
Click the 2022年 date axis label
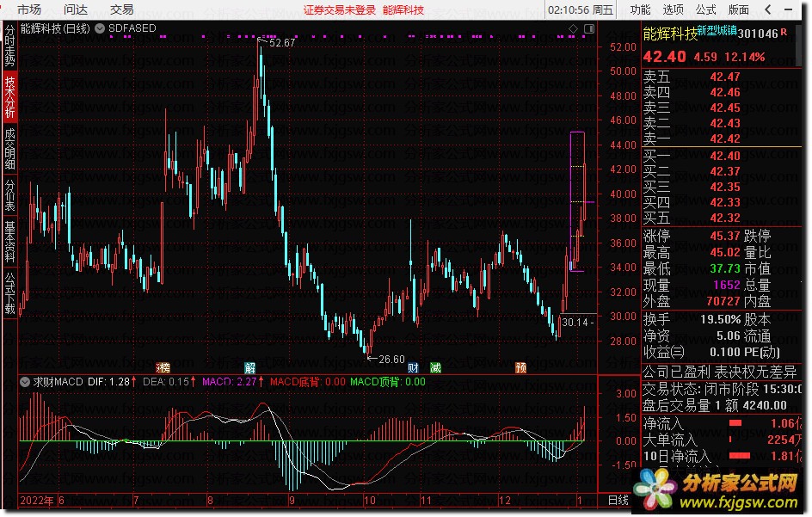click(37, 501)
